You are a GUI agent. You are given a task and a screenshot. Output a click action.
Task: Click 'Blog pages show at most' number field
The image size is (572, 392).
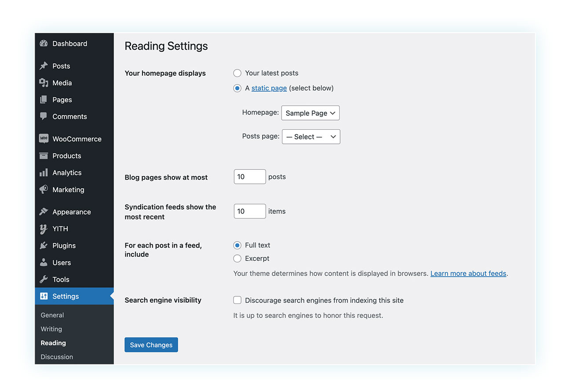click(250, 176)
